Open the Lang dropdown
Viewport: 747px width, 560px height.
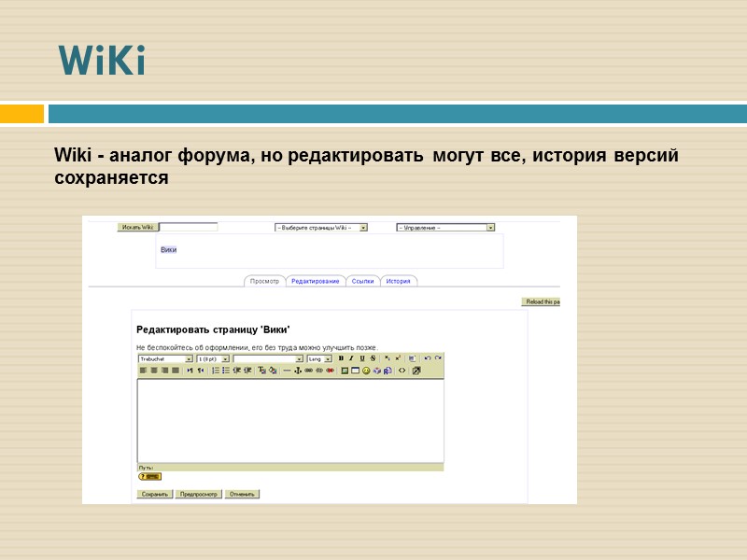coord(319,359)
